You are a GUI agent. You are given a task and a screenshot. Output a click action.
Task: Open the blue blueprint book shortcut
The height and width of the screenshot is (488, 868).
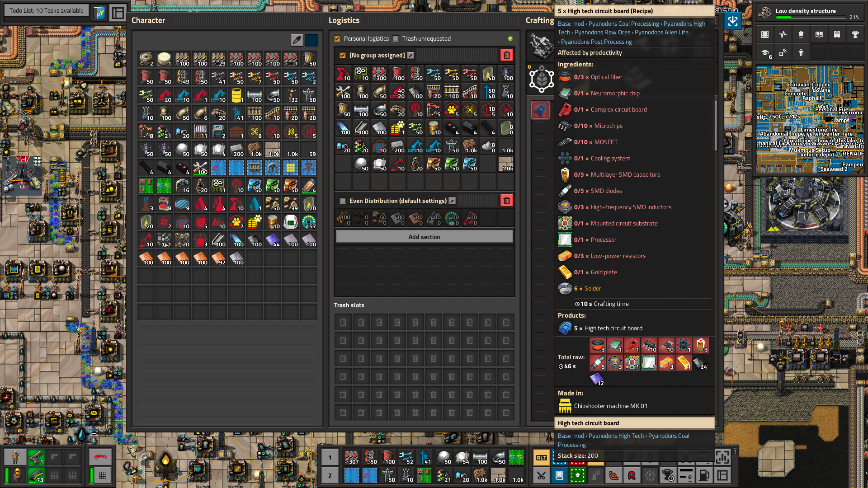[559, 475]
